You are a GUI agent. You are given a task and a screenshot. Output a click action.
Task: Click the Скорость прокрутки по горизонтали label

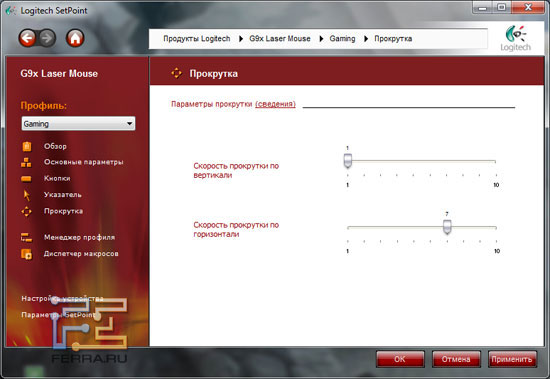(x=236, y=229)
